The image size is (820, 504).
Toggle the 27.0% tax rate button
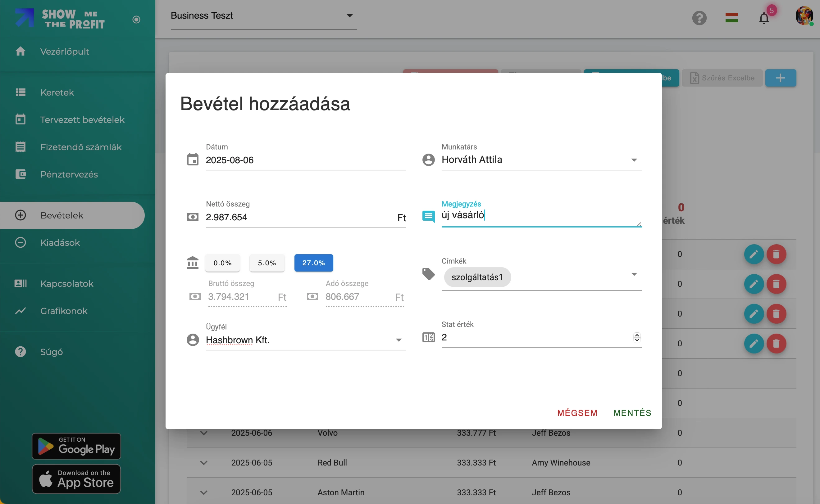click(x=313, y=263)
